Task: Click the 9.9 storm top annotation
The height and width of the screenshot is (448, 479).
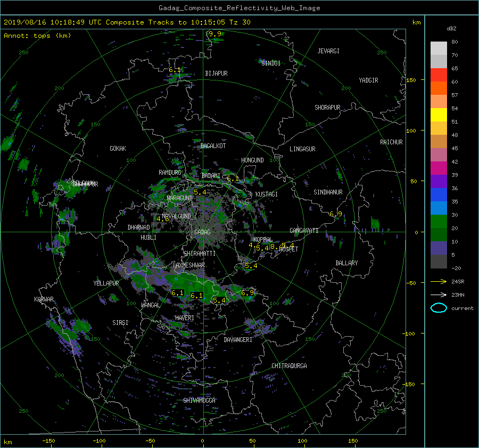Action: [215, 34]
